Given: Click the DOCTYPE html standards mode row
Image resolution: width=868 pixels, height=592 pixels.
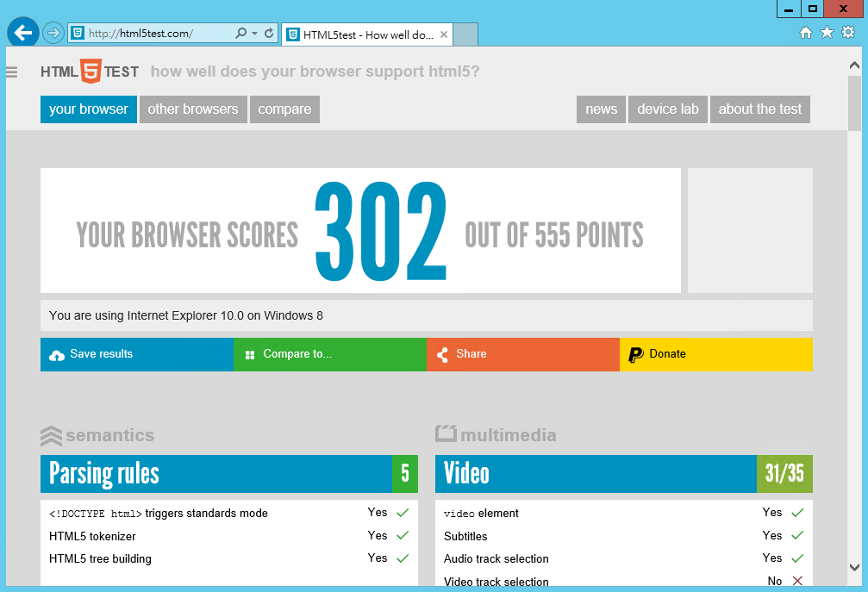Looking at the screenshot, I should point(229,514).
